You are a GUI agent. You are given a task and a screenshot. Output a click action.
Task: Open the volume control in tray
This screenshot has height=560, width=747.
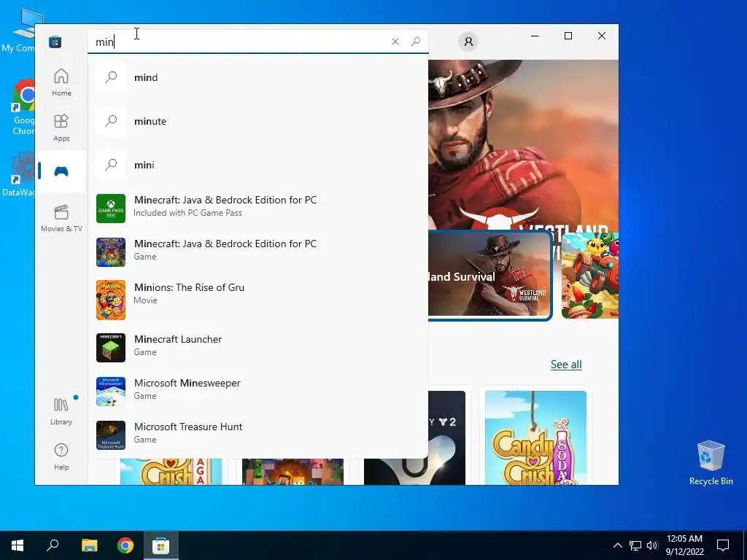(652, 545)
